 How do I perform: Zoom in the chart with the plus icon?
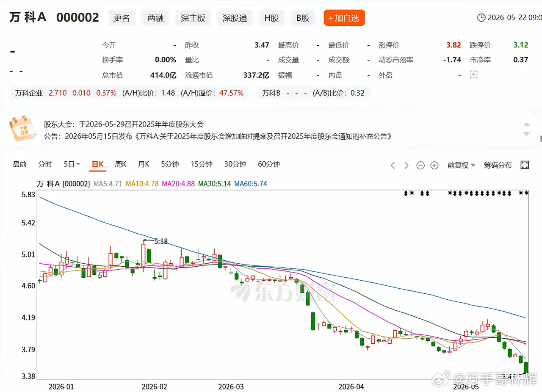(x=434, y=165)
